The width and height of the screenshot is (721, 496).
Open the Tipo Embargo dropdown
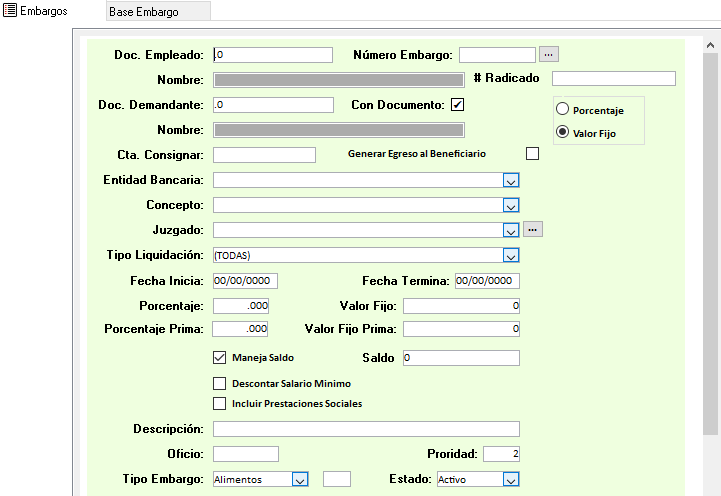[299, 479]
